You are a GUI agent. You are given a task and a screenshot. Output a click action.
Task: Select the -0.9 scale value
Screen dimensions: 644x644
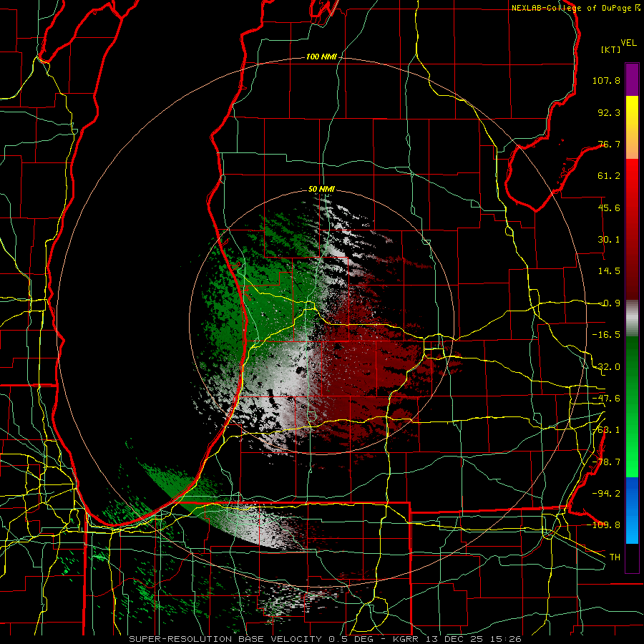pyautogui.click(x=610, y=303)
